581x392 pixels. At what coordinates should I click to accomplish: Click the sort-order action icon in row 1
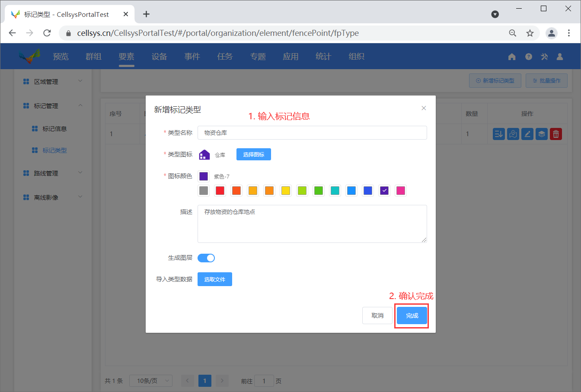(499, 134)
